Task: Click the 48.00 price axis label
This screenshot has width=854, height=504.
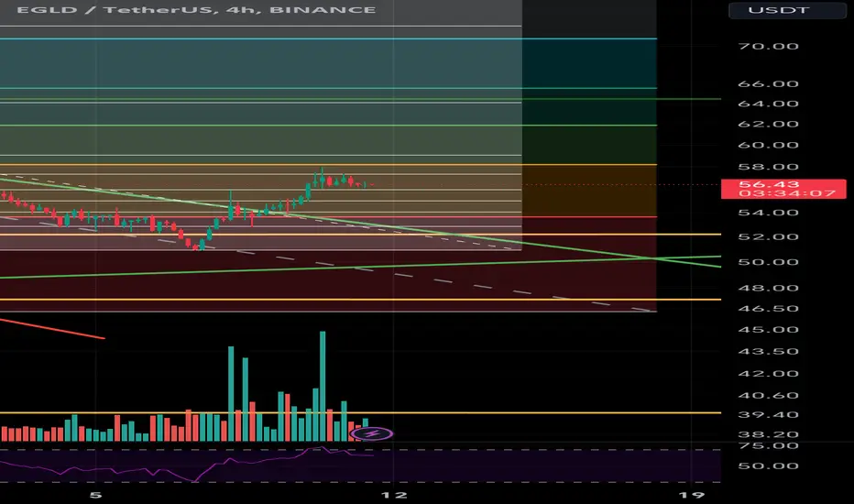Action: tap(768, 289)
